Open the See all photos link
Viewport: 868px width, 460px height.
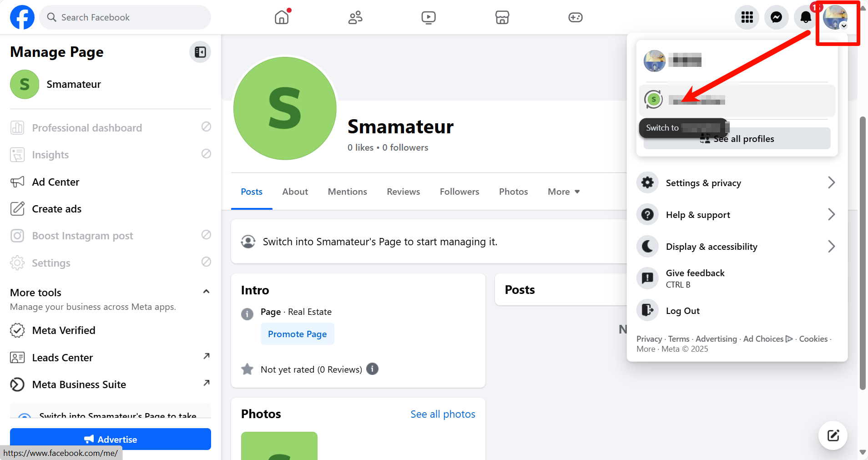(443, 414)
